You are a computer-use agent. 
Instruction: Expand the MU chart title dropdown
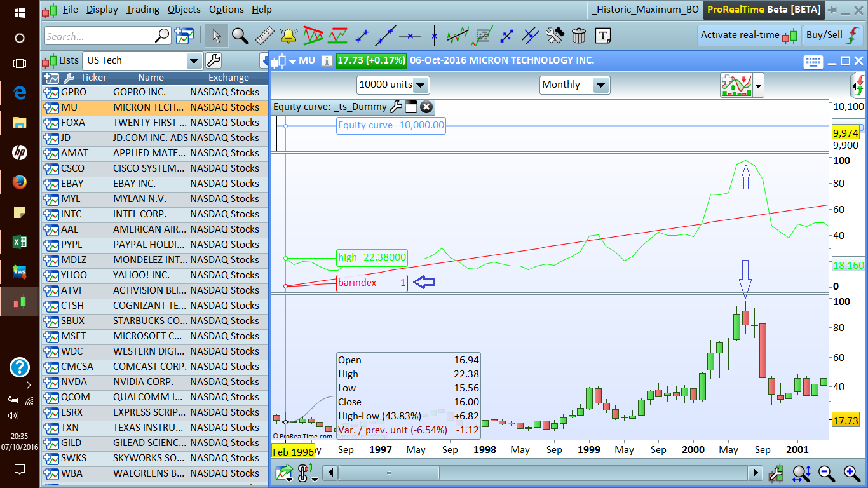292,62
